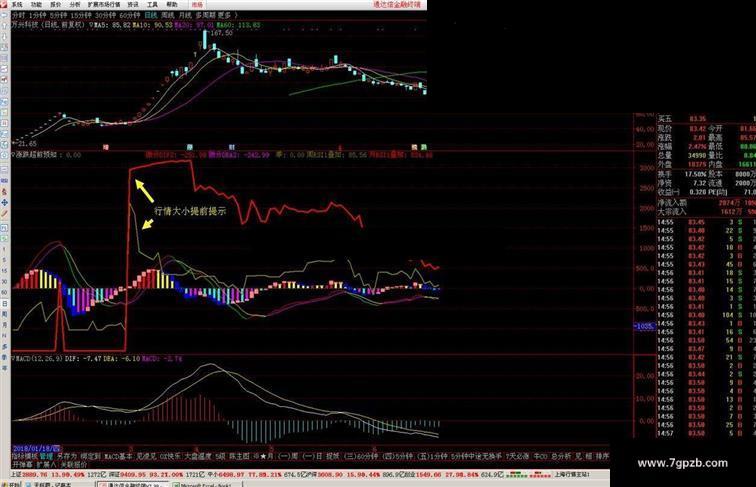Open the 功能 menu

(x=36, y=4)
